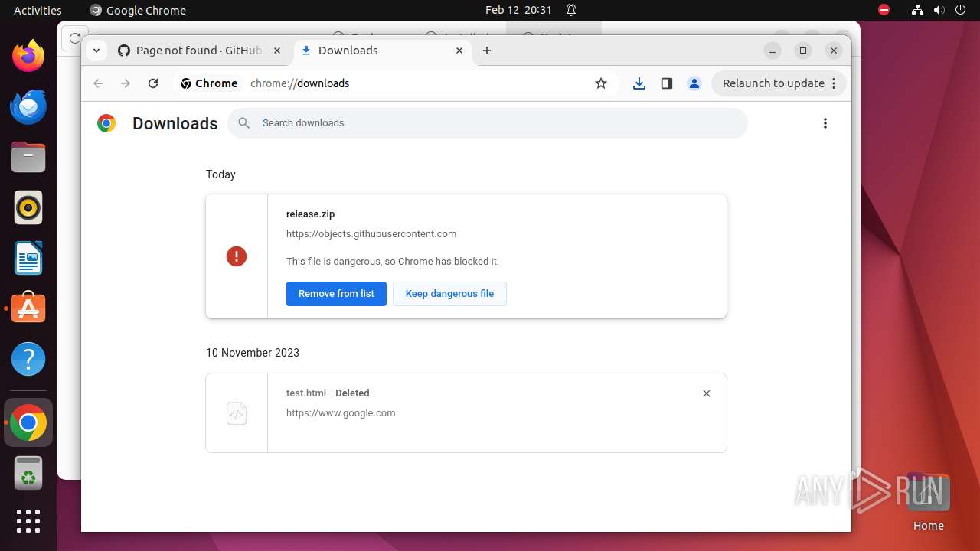Launch Thunderbird mail from dock
The height and width of the screenshot is (551, 980).
pyautogui.click(x=28, y=106)
